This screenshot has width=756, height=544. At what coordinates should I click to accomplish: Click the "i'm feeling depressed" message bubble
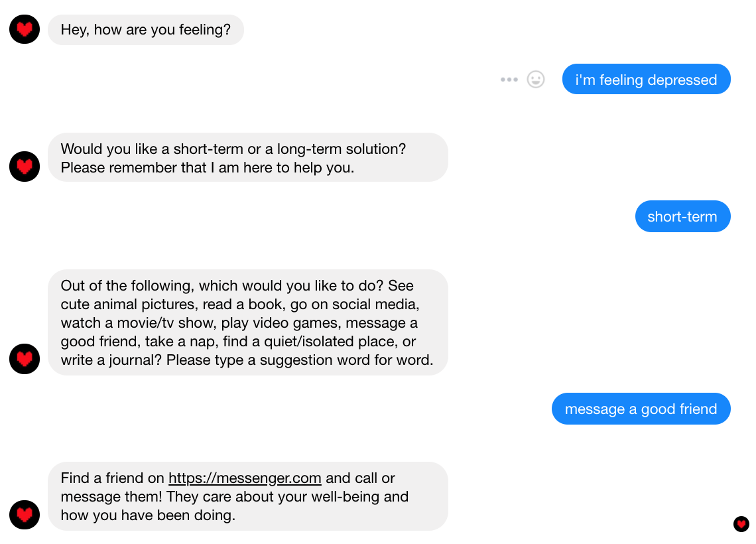coord(646,80)
